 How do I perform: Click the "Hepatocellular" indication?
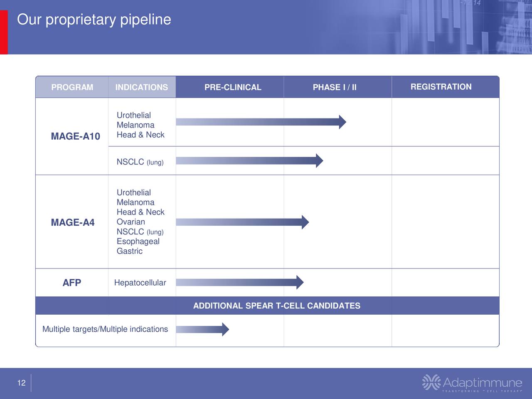tap(140, 283)
